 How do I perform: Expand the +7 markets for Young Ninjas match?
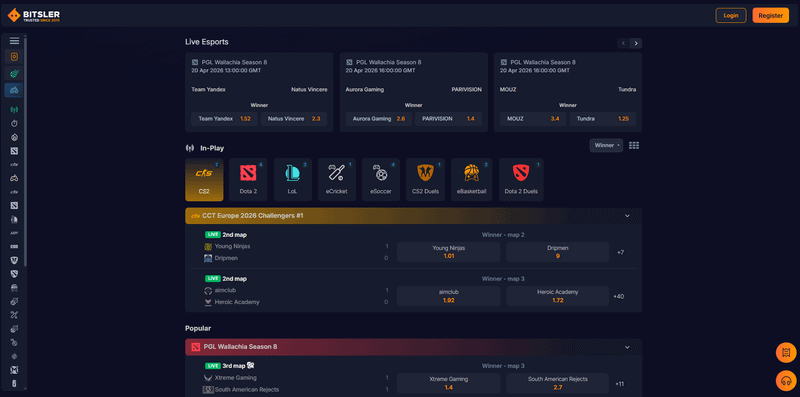click(x=620, y=252)
